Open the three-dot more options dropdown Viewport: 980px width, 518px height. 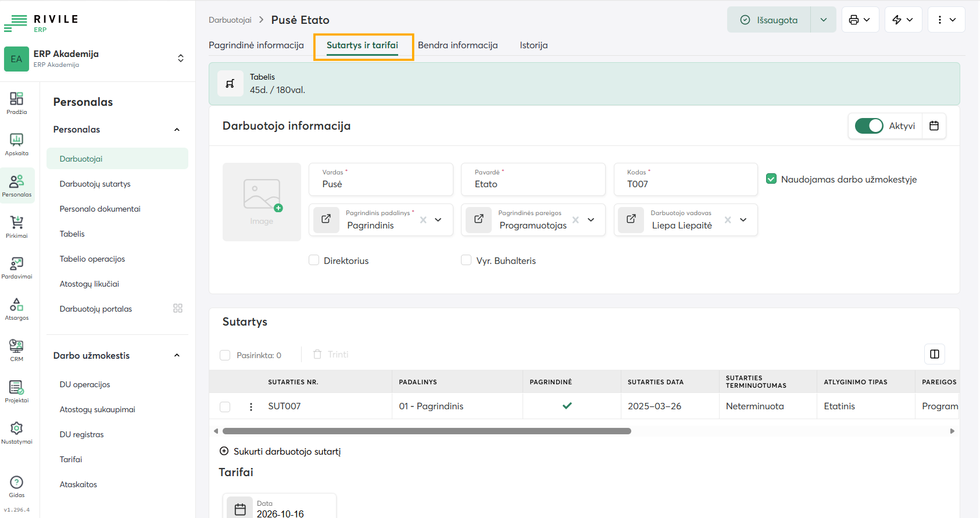coord(946,20)
